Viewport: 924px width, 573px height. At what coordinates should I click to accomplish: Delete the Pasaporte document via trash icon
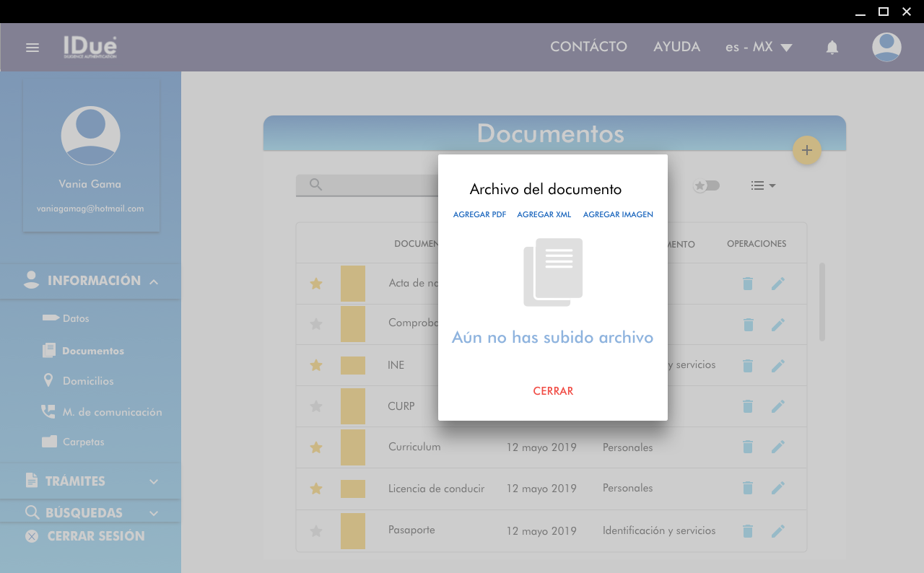tap(748, 531)
